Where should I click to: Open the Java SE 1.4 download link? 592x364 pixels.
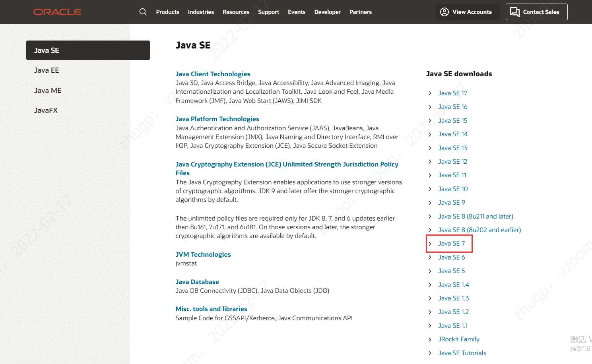453,285
